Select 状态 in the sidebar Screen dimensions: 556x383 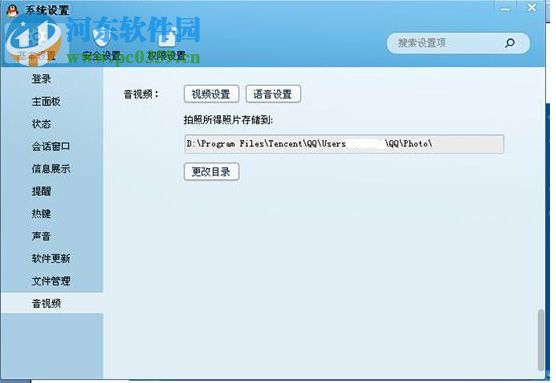(x=41, y=124)
